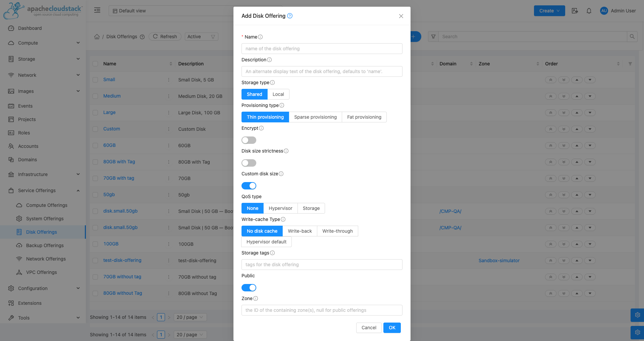Open System Offerings in sidebar
This screenshot has height=341, width=644.
43,219
